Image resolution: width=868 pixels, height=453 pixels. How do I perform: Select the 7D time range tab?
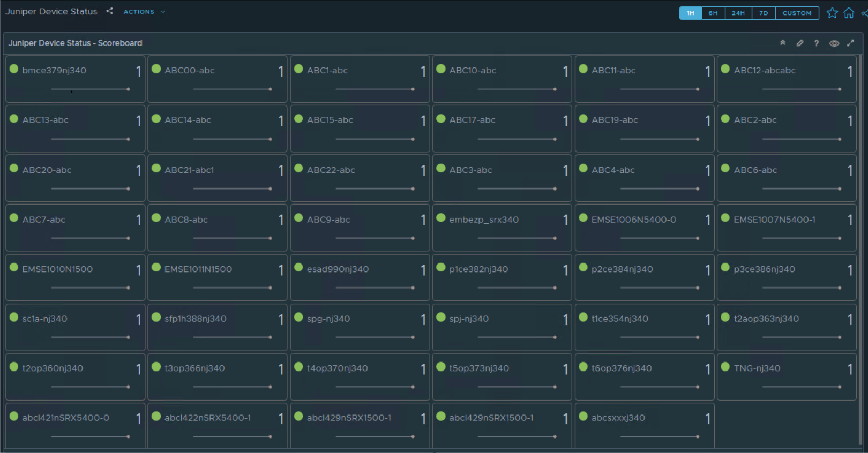pyautogui.click(x=764, y=13)
